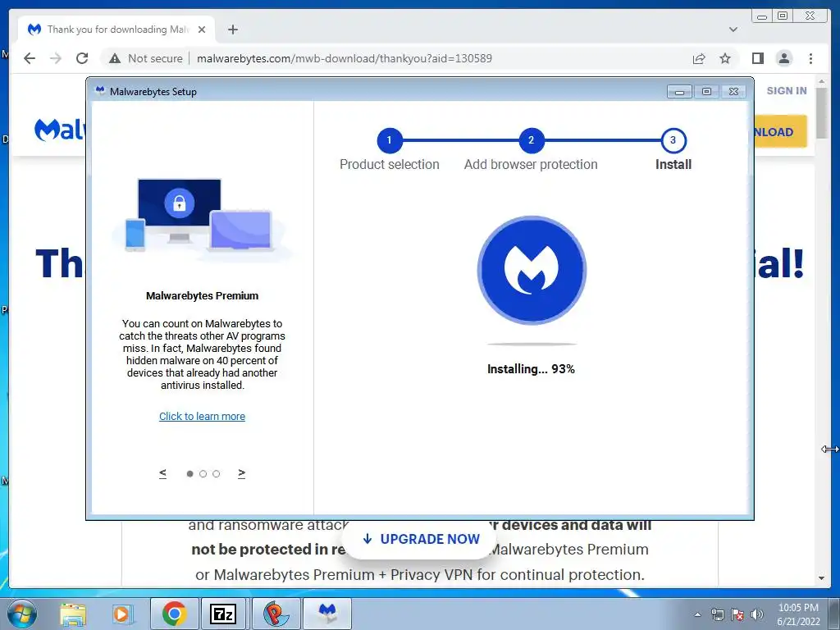Click the Malwarebytes Premium heading text

tap(202, 295)
